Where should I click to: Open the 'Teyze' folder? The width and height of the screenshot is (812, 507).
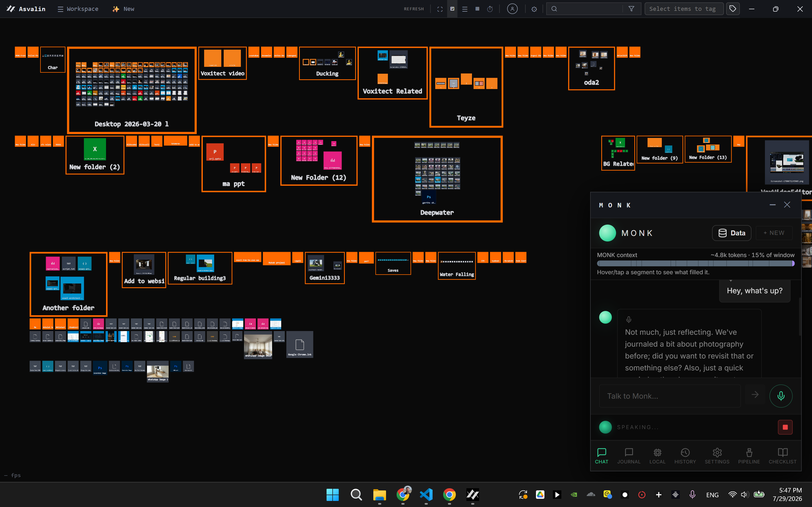tap(466, 87)
